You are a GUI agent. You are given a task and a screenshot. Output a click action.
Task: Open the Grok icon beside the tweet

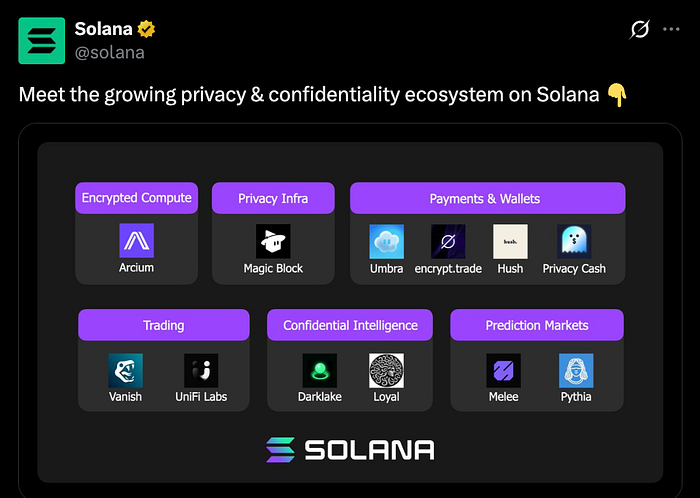click(639, 30)
